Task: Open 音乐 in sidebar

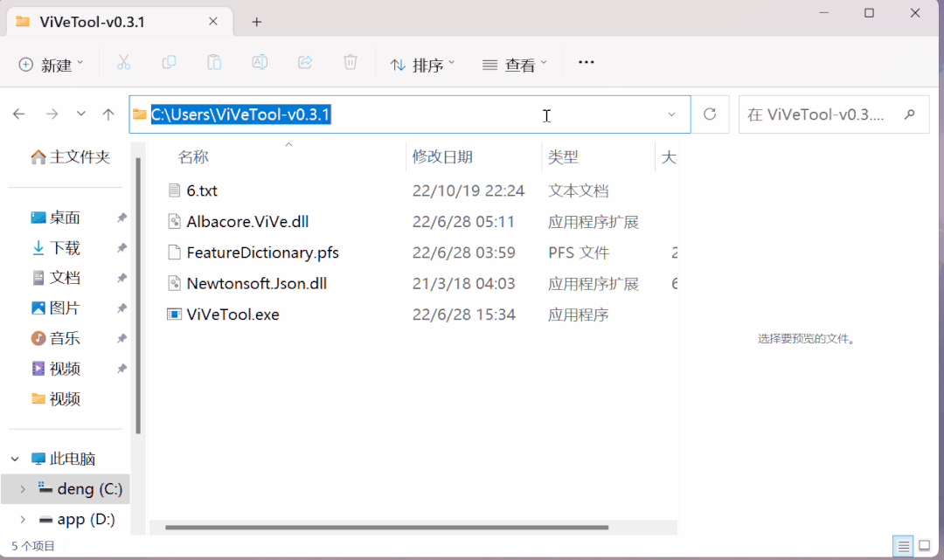Action: click(55, 338)
